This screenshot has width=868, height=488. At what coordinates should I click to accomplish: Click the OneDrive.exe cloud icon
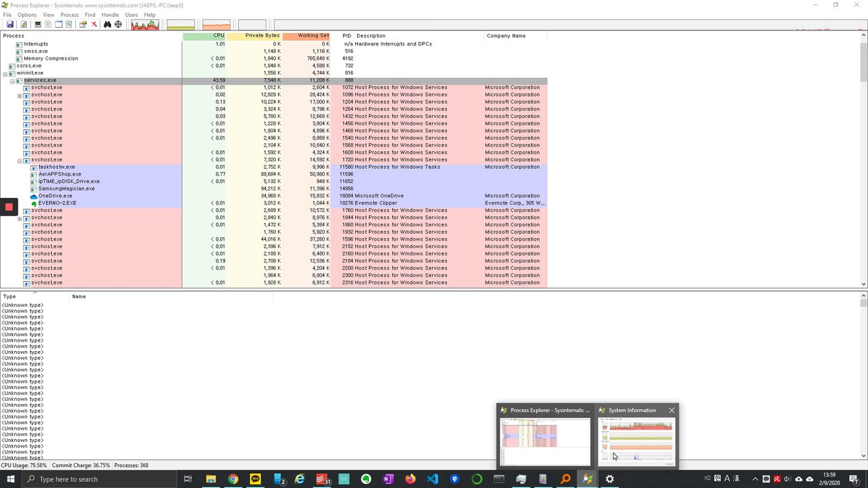(x=34, y=196)
